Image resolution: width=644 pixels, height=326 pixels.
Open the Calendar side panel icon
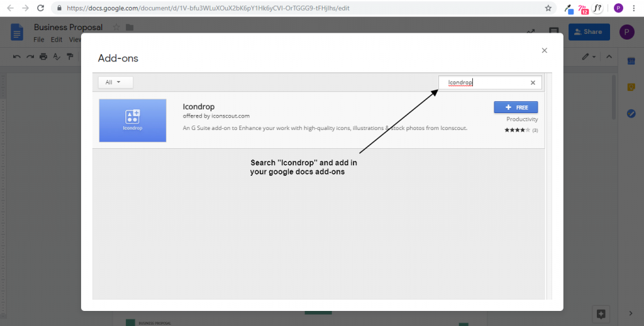[631, 61]
